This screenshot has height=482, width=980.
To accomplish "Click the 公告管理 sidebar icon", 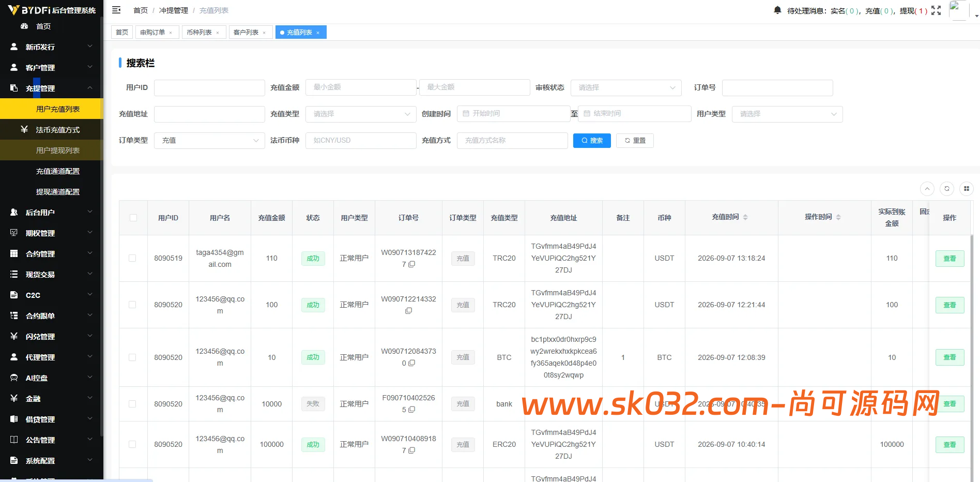I will point(14,440).
